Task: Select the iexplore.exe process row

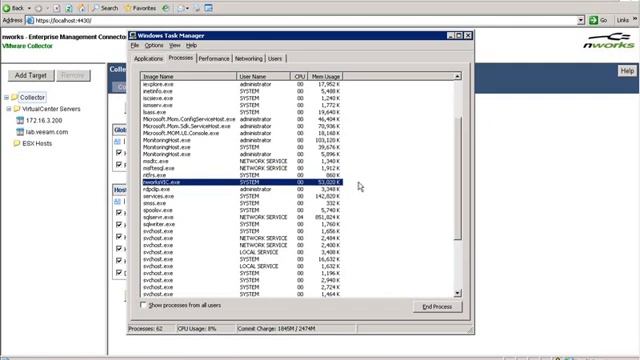Action: click(242, 84)
